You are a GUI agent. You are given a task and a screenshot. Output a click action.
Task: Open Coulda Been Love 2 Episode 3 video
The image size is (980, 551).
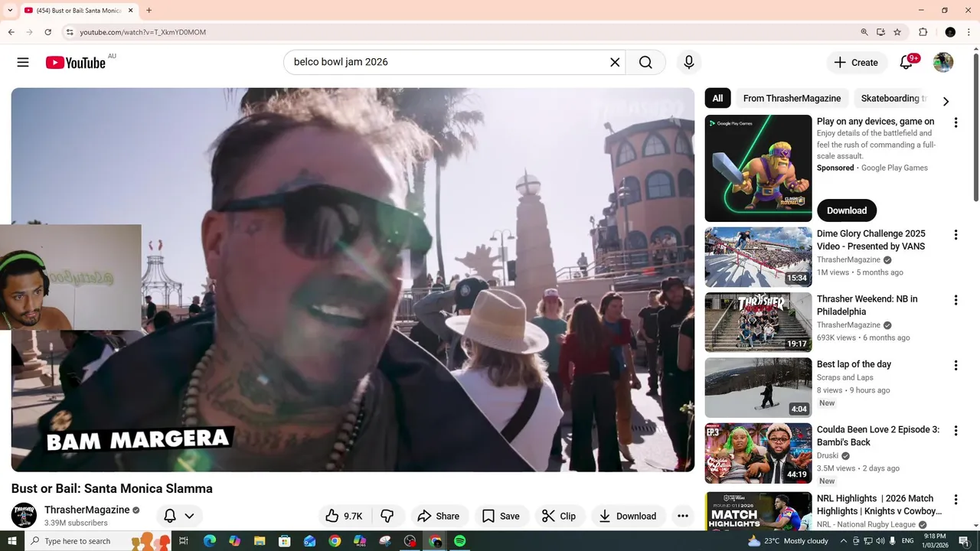pos(758,453)
